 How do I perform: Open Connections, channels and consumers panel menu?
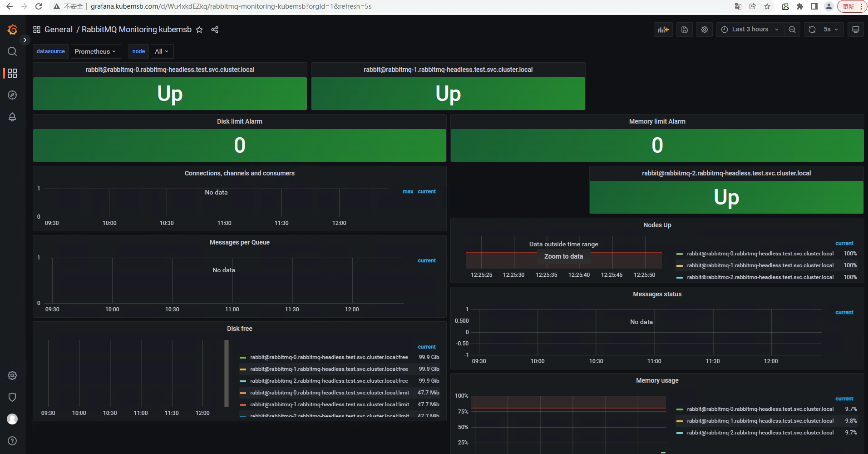click(x=240, y=173)
